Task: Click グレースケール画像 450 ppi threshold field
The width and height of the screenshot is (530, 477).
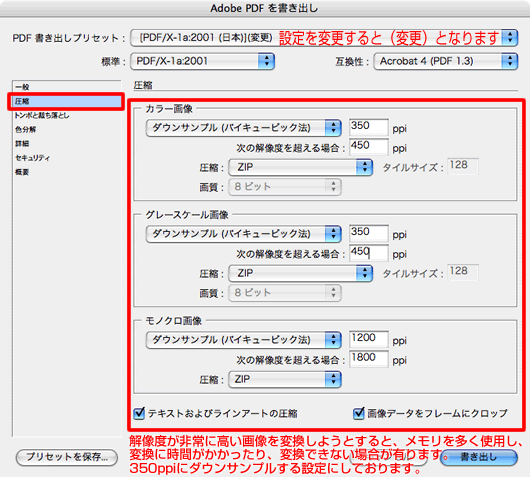Action: pos(369,253)
